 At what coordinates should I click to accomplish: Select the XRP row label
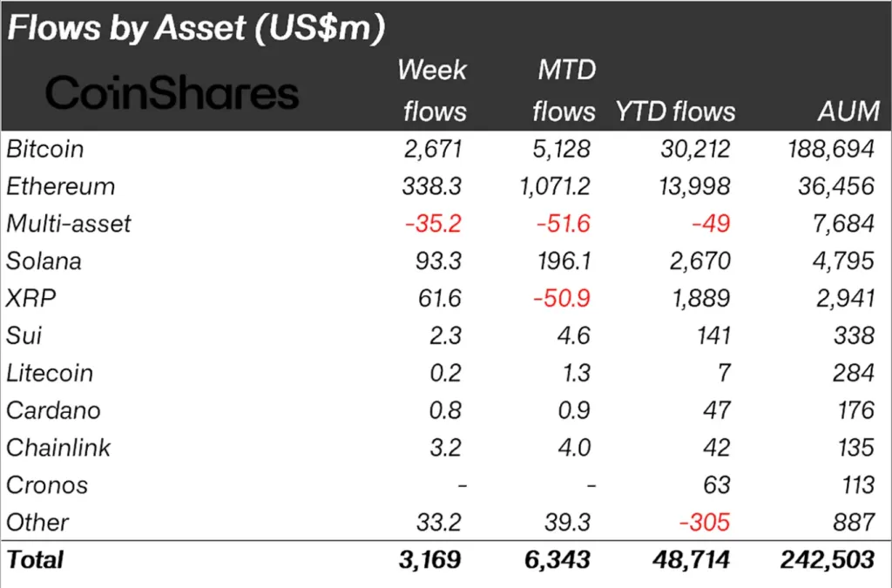click(31, 298)
